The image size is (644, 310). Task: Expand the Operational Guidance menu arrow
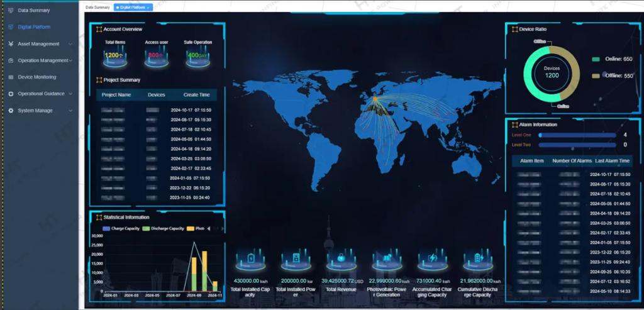tap(70, 94)
